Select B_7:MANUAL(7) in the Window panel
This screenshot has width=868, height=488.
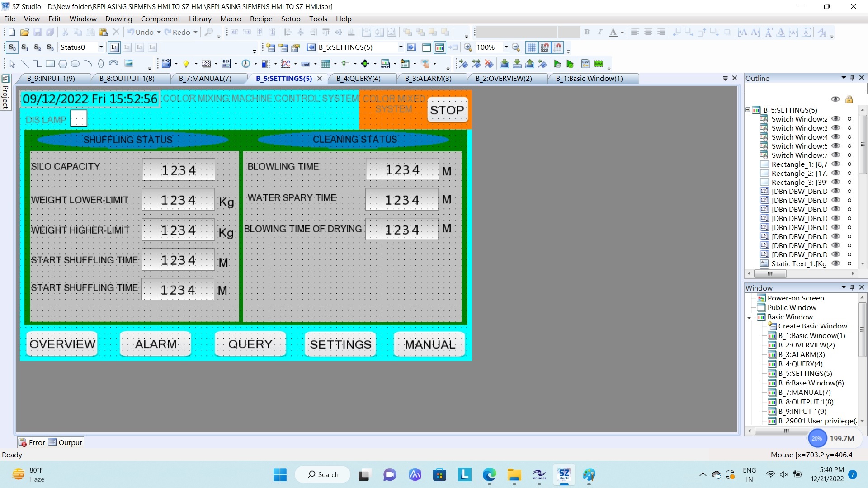pos(804,392)
